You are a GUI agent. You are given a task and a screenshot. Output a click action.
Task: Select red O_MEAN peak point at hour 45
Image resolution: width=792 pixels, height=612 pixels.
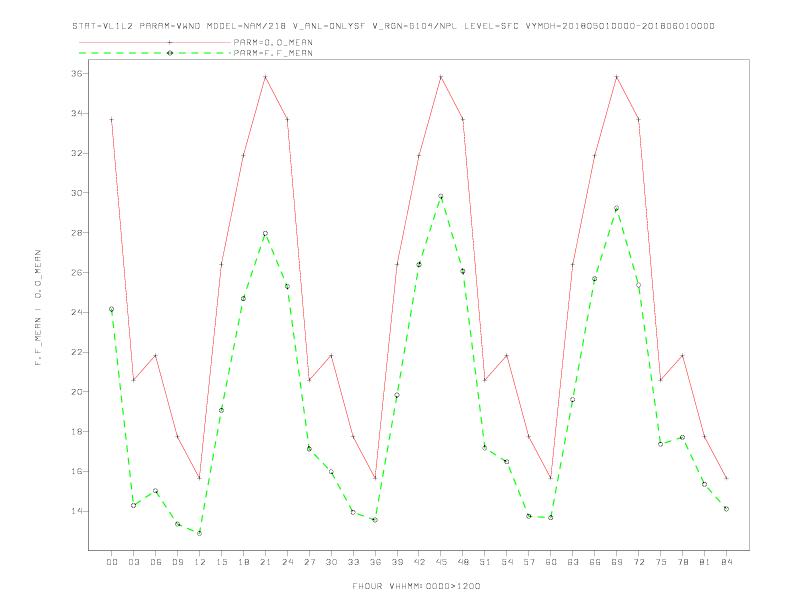click(x=441, y=77)
